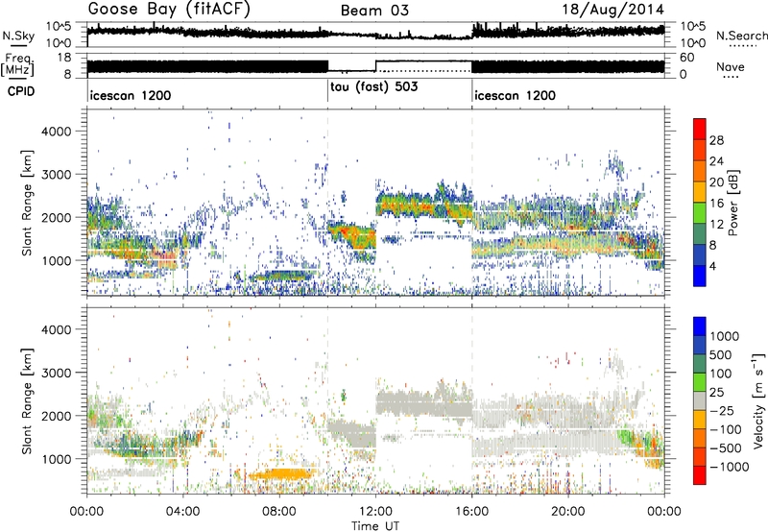Pick the dark teal 8–12 dB power swatch
This screenshot has width=768, height=532.
coord(700,233)
